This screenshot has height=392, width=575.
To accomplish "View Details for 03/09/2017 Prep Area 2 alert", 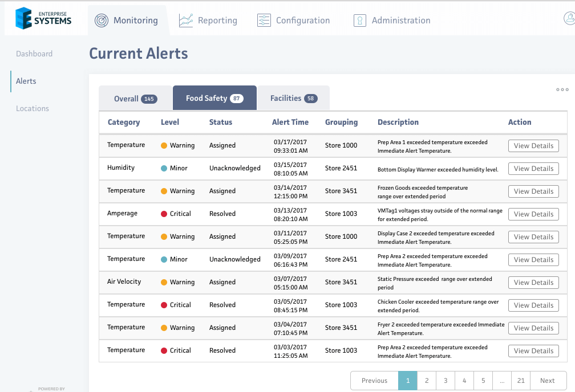I will (533, 260).
